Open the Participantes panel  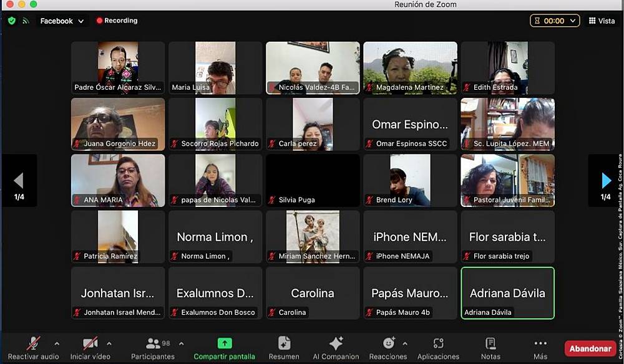(x=153, y=348)
